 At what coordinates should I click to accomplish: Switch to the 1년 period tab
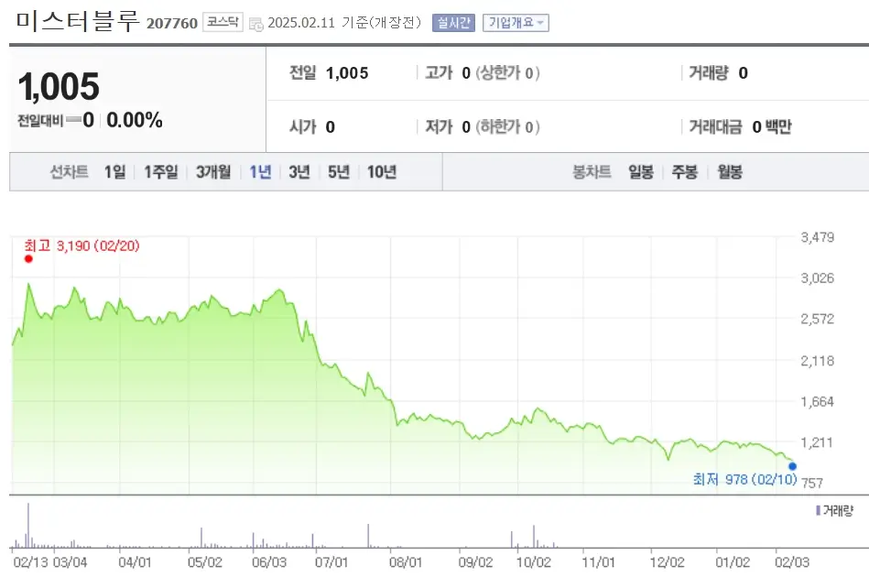[258, 171]
